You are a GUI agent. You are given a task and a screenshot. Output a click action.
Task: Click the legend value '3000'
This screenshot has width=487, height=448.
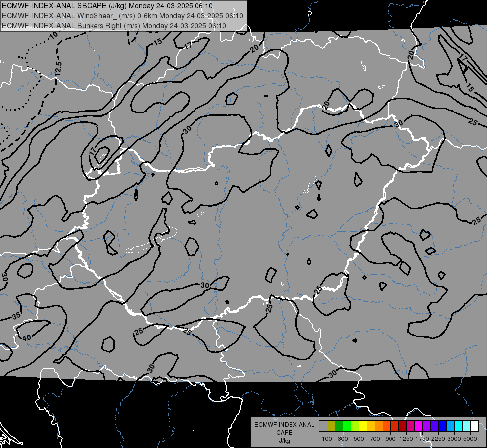pos(454,439)
